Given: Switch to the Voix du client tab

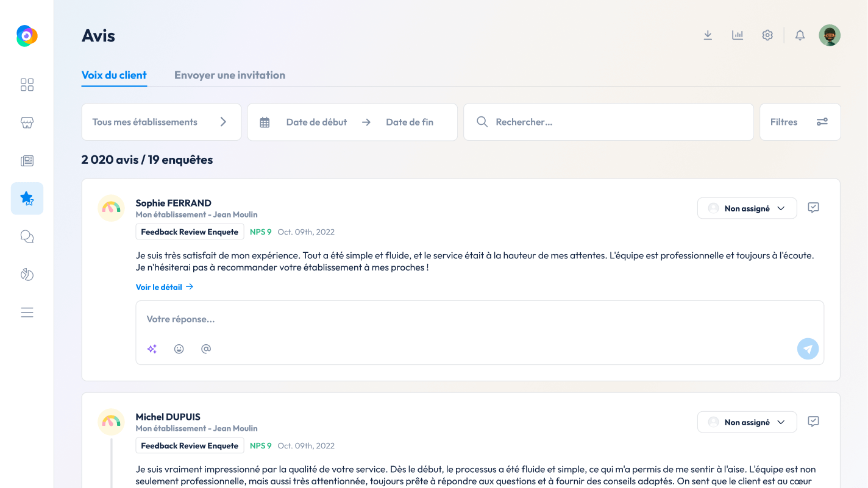Looking at the screenshot, I should click(114, 76).
